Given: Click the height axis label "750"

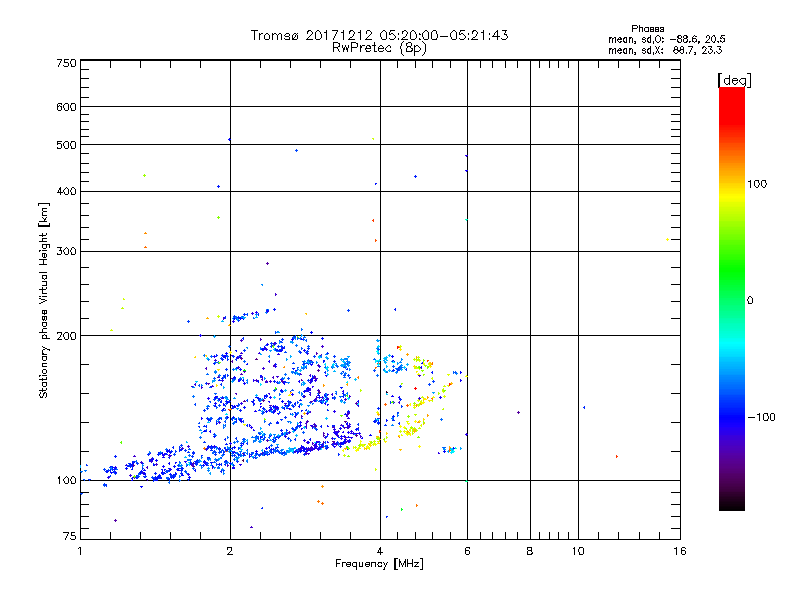Looking at the screenshot, I should pos(66,63).
